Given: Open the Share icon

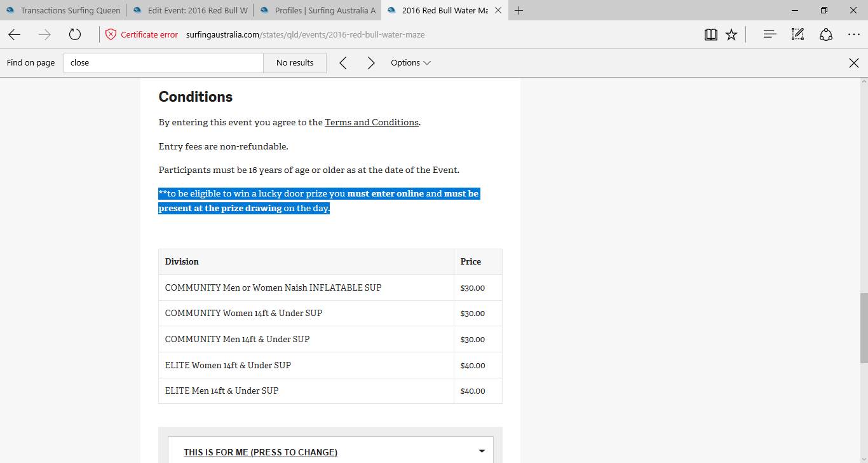Looking at the screenshot, I should click(x=826, y=35).
